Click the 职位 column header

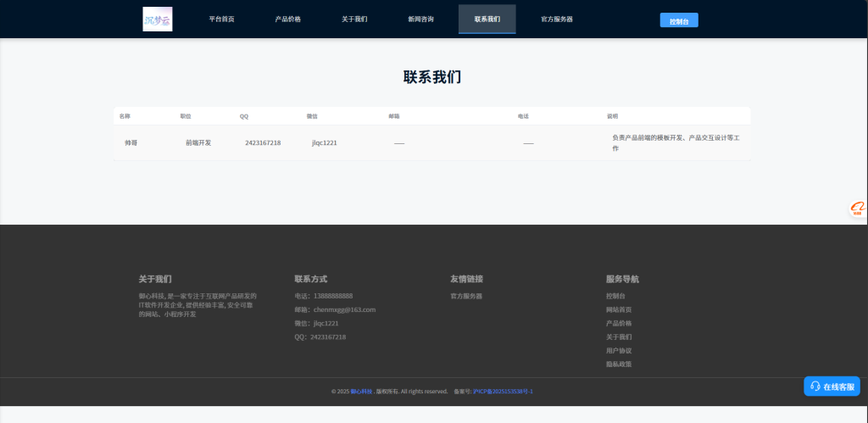[x=186, y=116]
